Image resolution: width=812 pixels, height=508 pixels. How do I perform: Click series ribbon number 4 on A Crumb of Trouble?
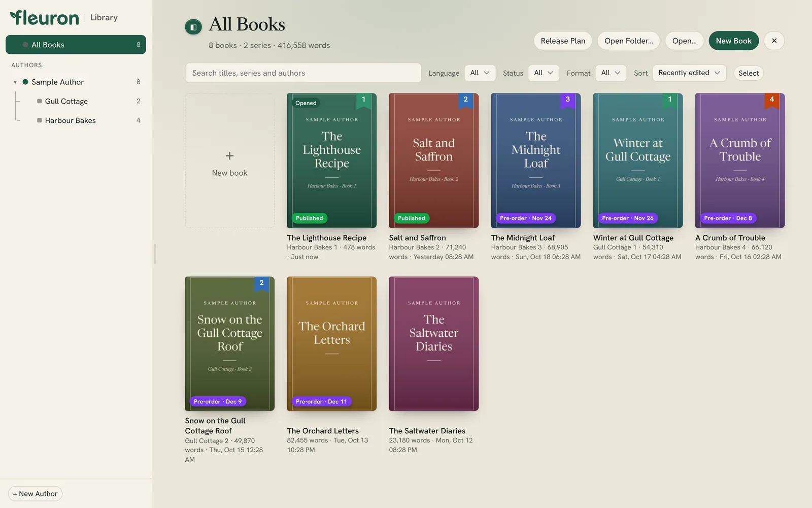pyautogui.click(x=771, y=100)
